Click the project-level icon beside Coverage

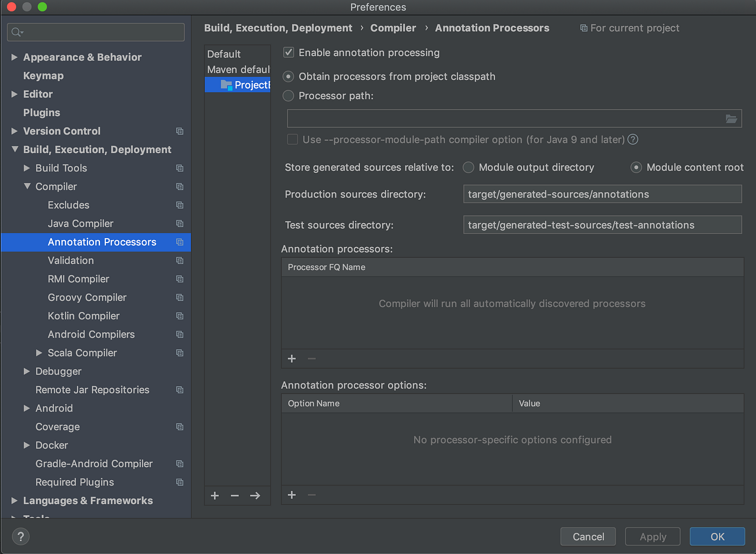180,427
